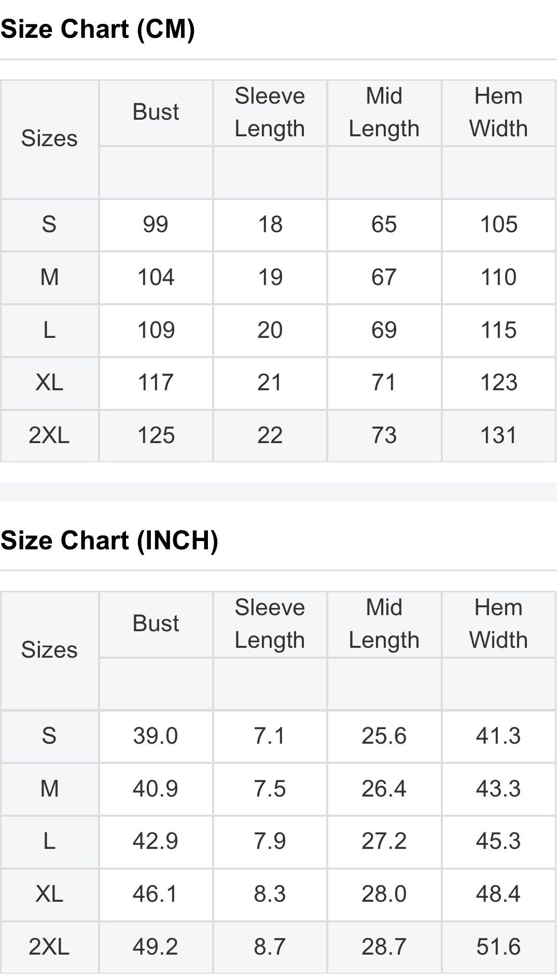Click Mid Length header in the INCH chart
Viewport: 557px width, 980px height.
384,623
